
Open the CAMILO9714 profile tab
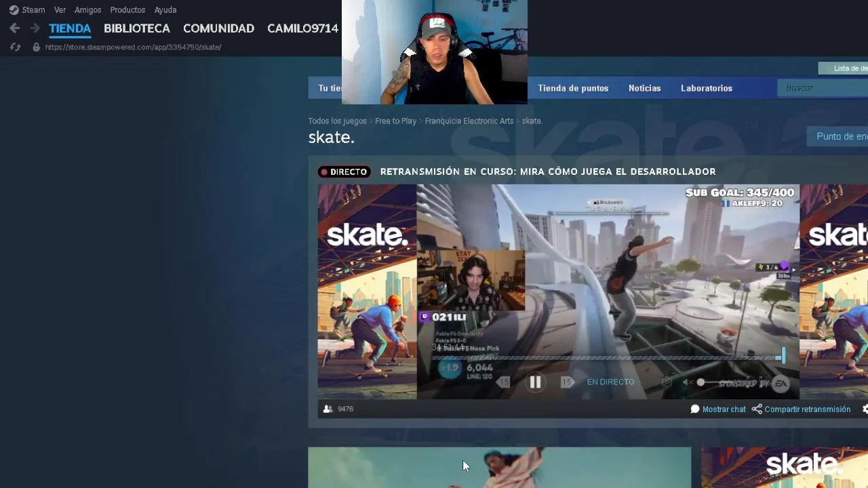(302, 28)
